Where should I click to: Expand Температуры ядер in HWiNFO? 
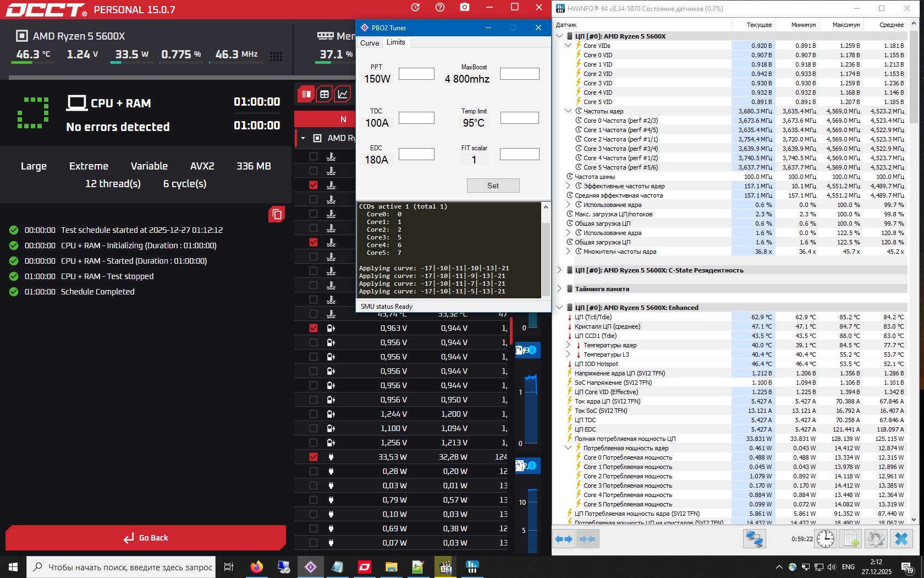tap(569, 345)
